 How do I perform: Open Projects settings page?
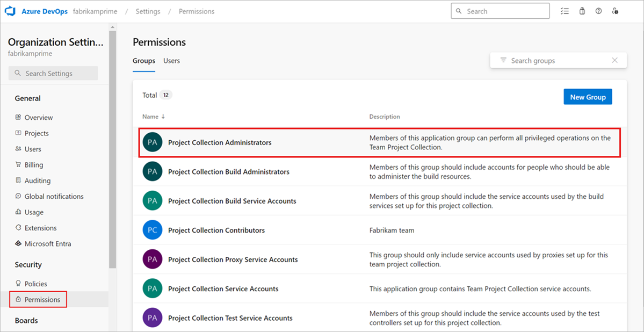(37, 134)
